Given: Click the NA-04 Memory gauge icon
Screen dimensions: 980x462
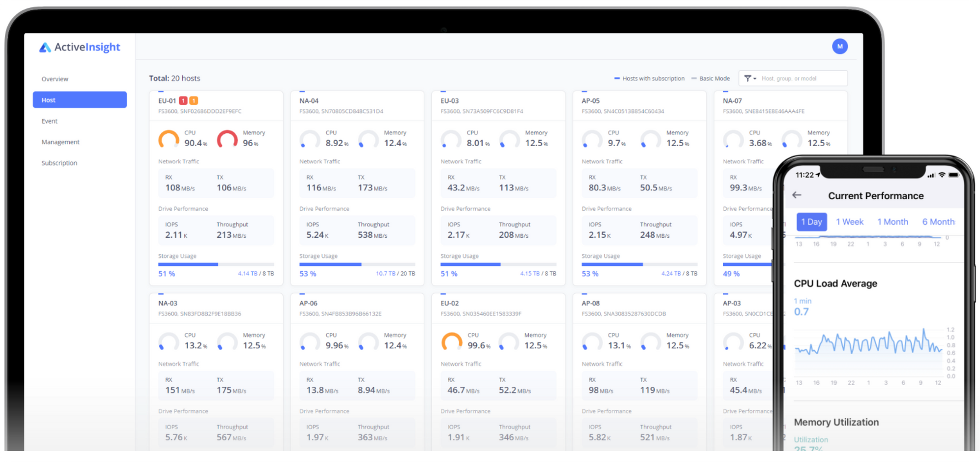Looking at the screenshot, I should (368, 139).
